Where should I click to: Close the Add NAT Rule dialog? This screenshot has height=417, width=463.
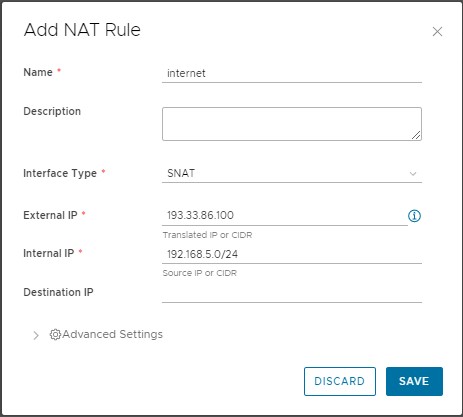point(437,32)
